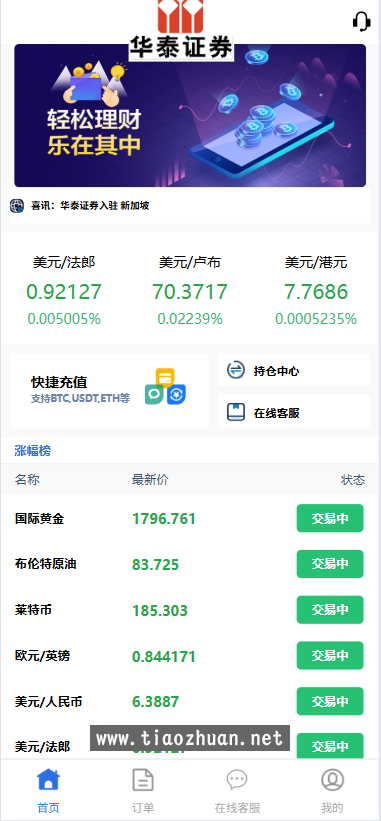Open the 美元/港元 rate quote
Screen dimensions: 381x821
click(x=316, y=290)
